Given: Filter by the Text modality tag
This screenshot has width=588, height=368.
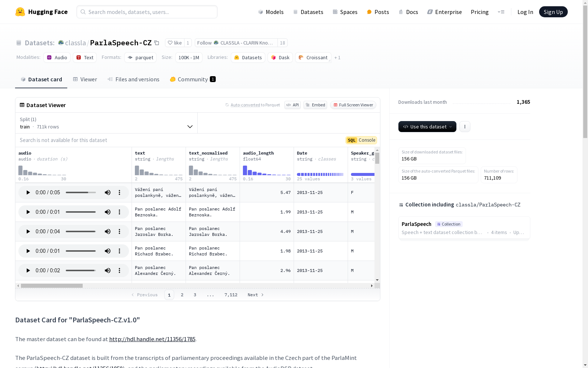Looking at the screenshot, I should 85,57.
